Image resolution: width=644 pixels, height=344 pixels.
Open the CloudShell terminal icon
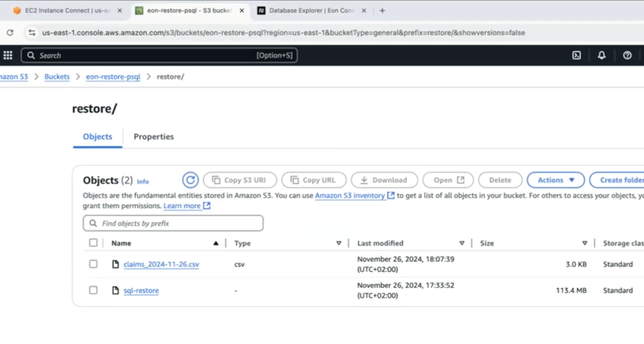point(576,55)
